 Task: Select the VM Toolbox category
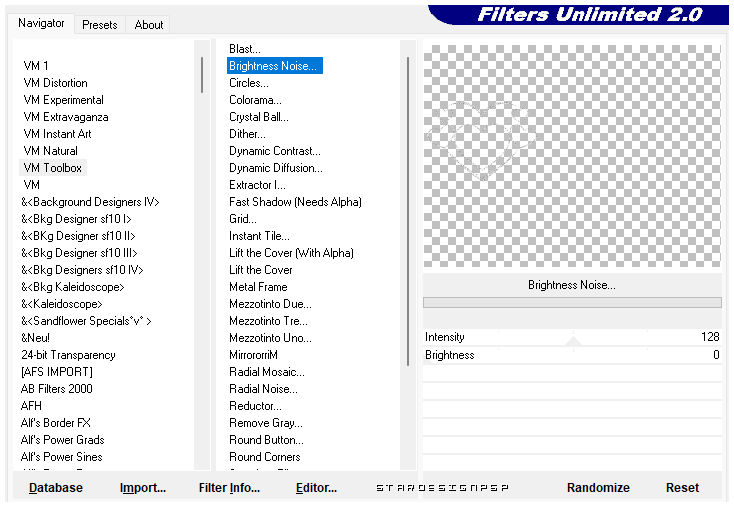52,168
